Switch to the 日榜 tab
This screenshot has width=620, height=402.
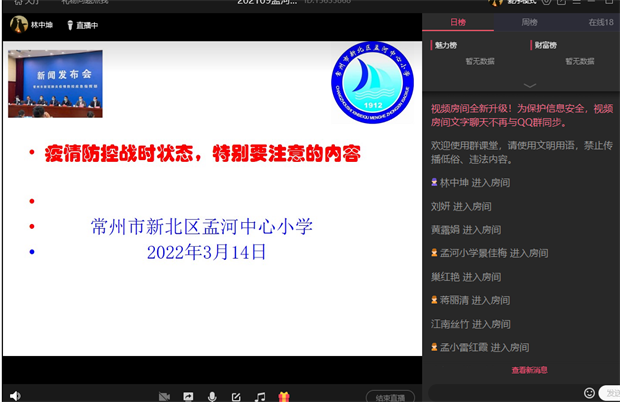point(457,21)
